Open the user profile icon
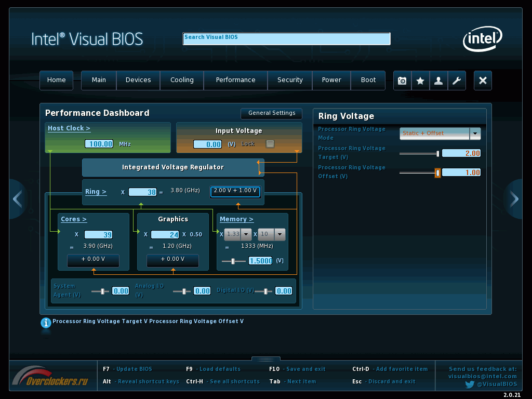 (438, 81)
